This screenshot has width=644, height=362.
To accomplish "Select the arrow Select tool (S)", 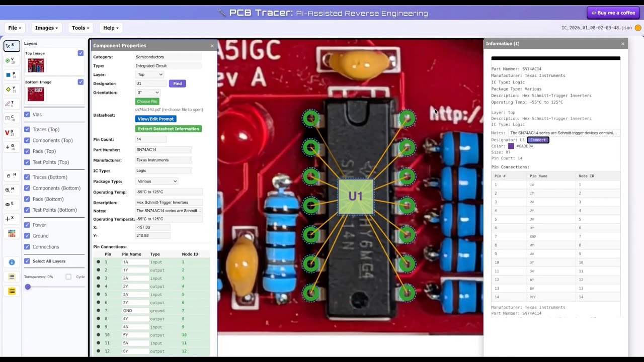I will (x=12, y=46).
